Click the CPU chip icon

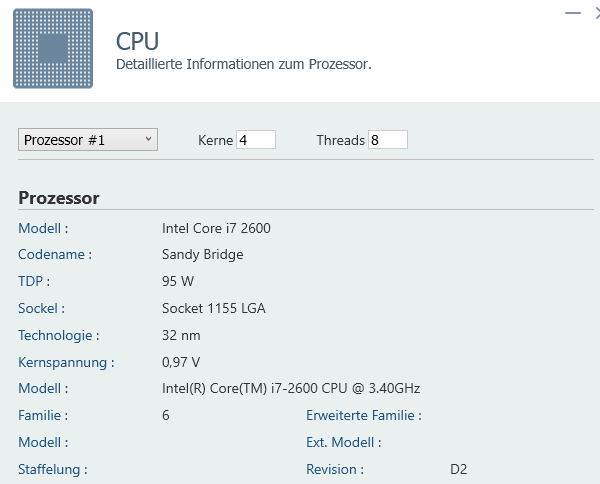coord(53,49)
